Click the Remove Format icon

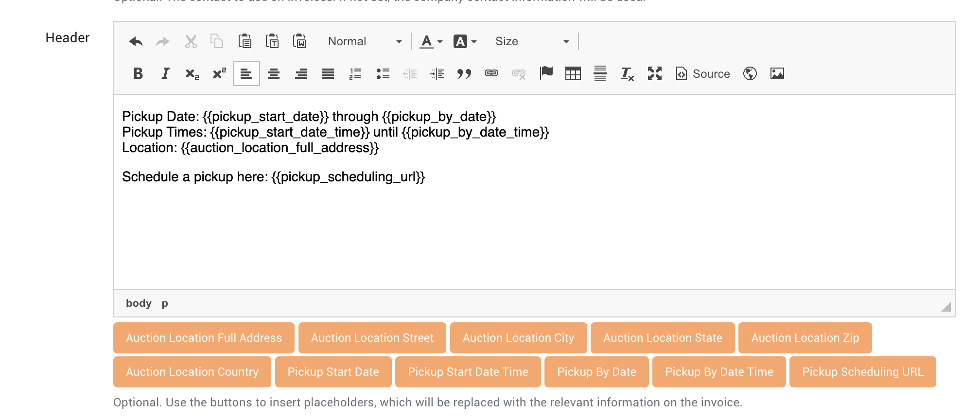click(x=627, y=74)
